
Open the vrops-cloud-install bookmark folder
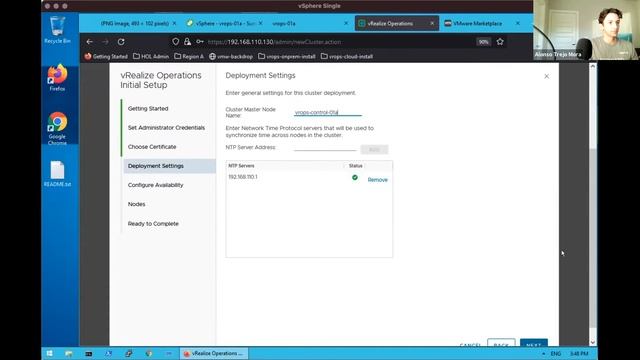click(347, 56)
